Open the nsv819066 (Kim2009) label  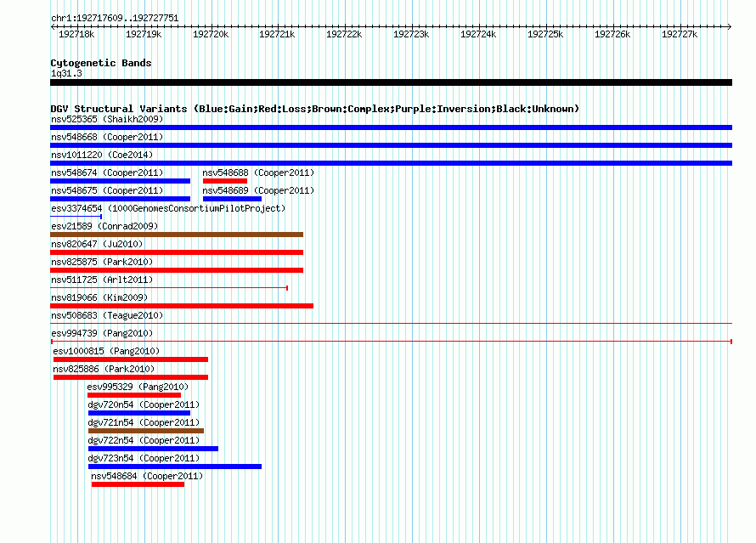tap(99, 297)
